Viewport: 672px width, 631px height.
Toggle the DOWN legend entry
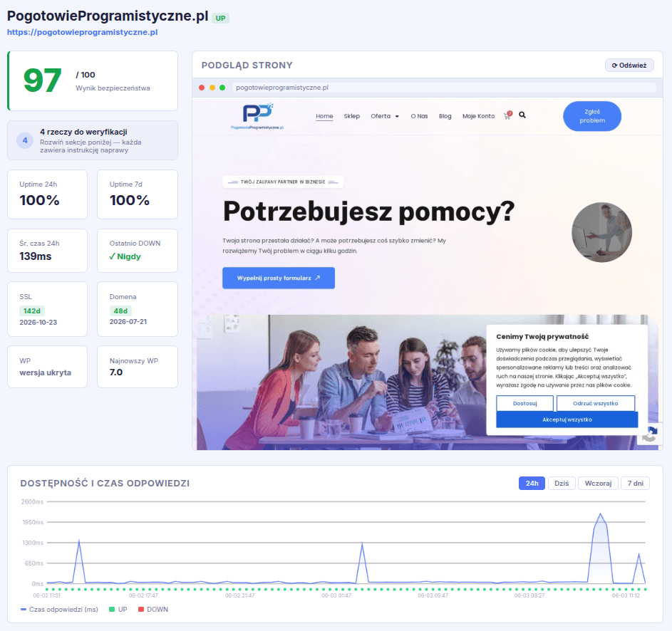pyautogui.click(x=153, y=609)
